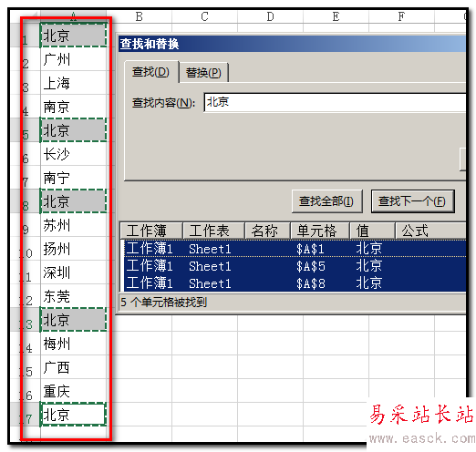Select cell A12 containing 东莞
Viewport: 476px width, 452px height.
pos(73,296)
